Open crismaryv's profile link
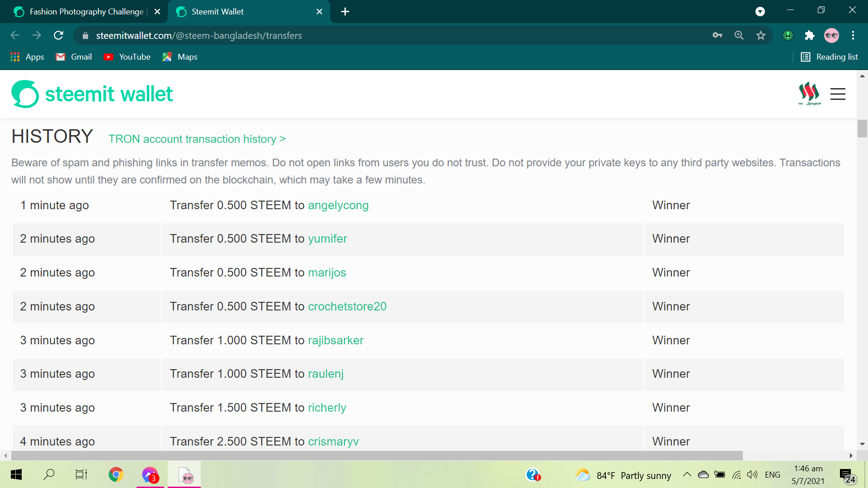868x488 pixels. click(x=333, y=441)
